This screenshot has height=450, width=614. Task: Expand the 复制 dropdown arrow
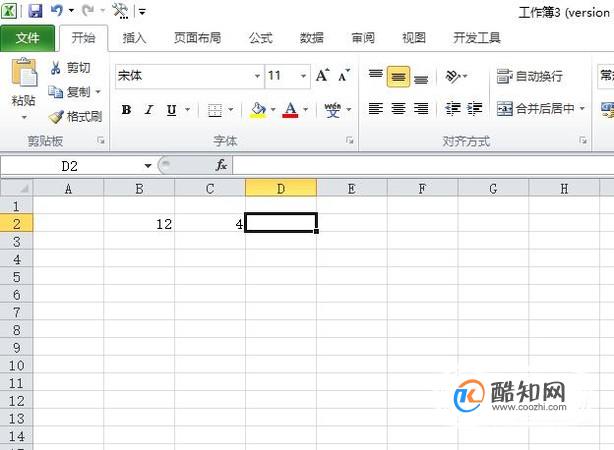(98, 92)
